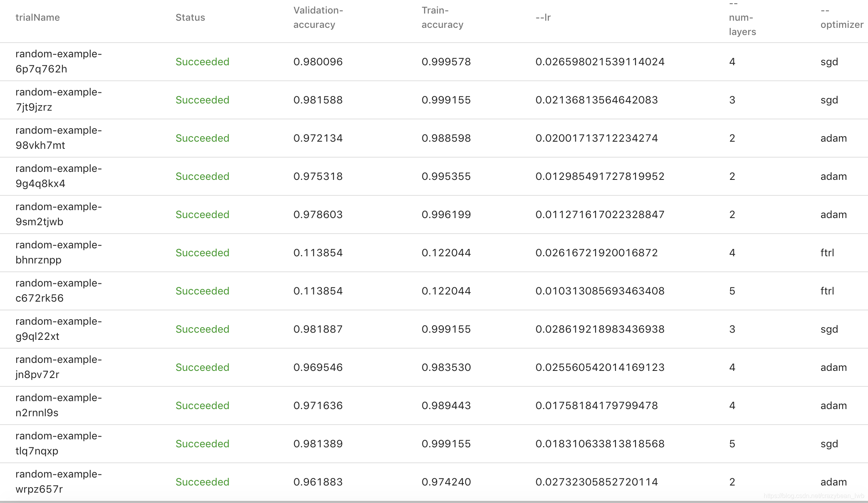
Task: Click learning rate 0.025560542014169123
Action: (600, 367)
